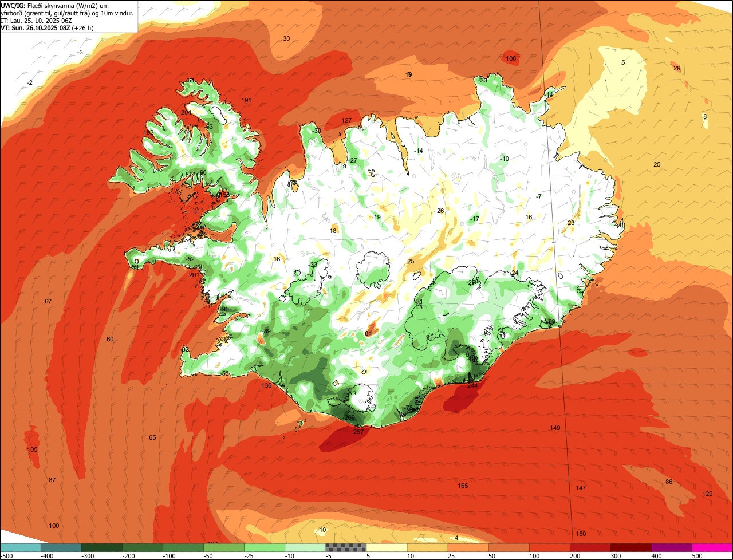733x560 pixels.
Task: Click the map value -33 in west interior
Action: [313, 265]
